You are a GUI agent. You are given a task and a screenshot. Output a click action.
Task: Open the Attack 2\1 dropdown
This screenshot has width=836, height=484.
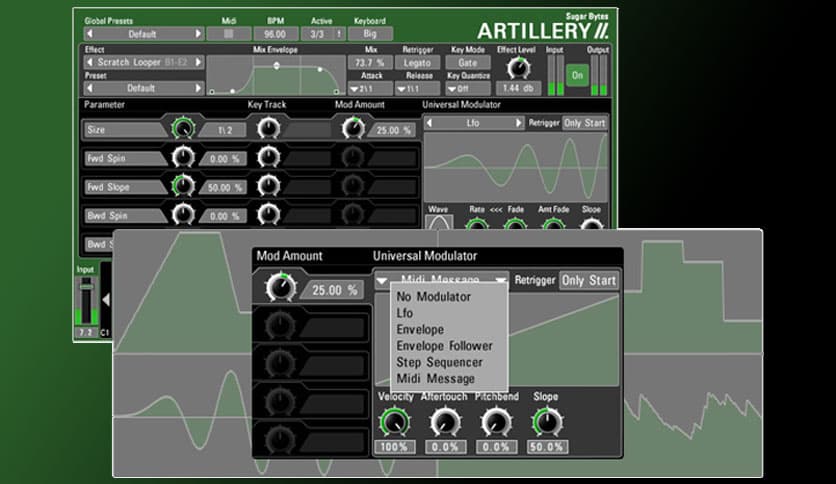click(x=369, y=88)
